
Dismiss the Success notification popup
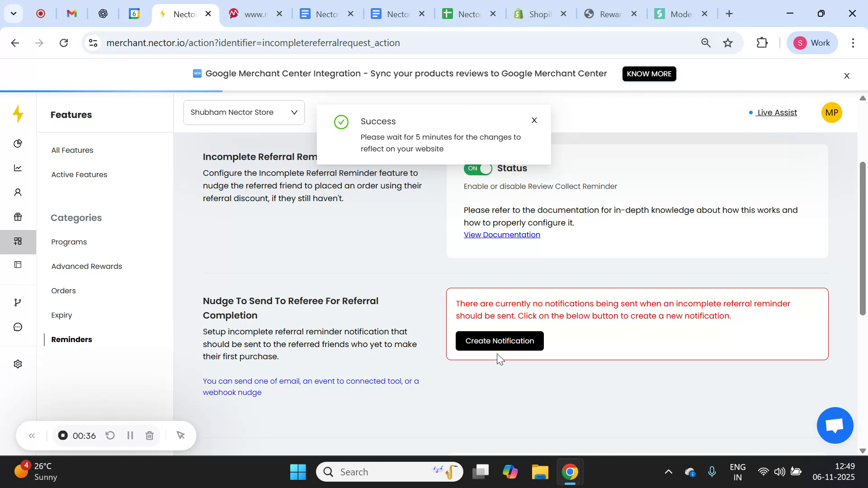click(533, 120)
